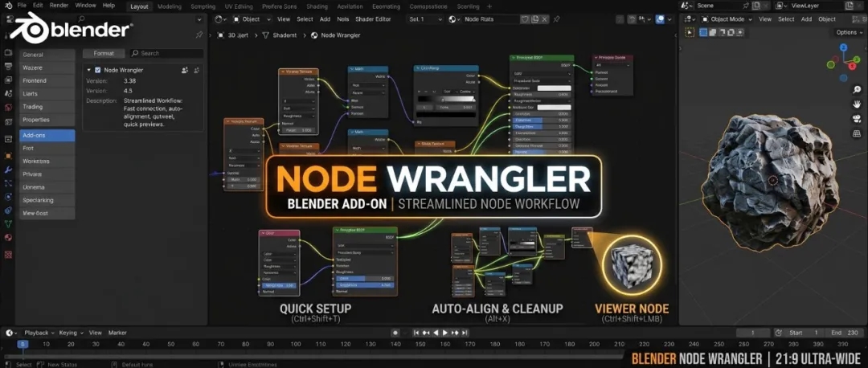Open the Sol. 1 slot dropdown
Image resolution: width=868 pixels, height=368 pixels.
point(424,18)
